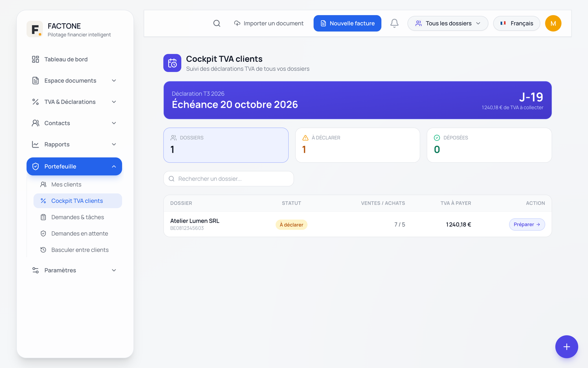Select Basculer entre clients

pyautogui.click(x=78, y=250)
